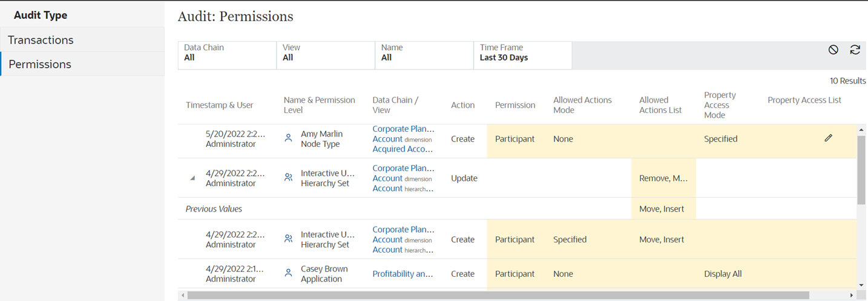Open the Profitability an... data chain link
Screen dimensions: 868x301
[x=403, y=274]
